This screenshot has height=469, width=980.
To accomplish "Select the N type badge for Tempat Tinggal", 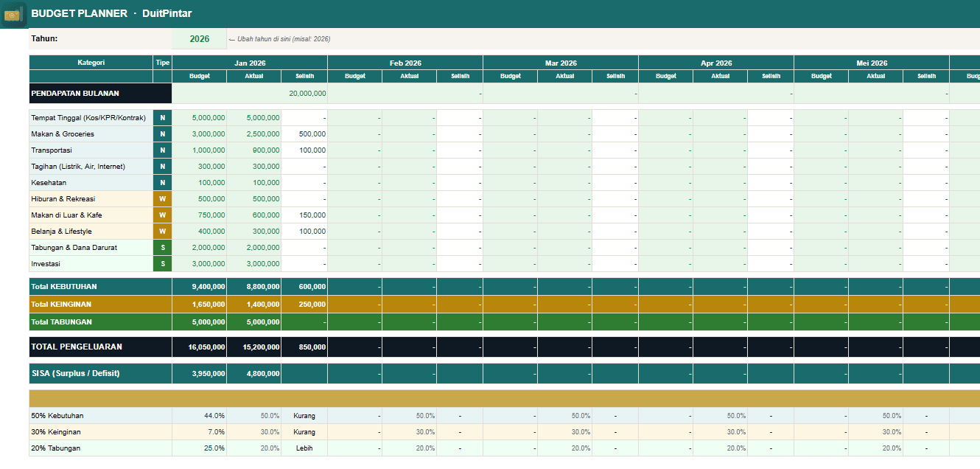I will click(161, 117).
